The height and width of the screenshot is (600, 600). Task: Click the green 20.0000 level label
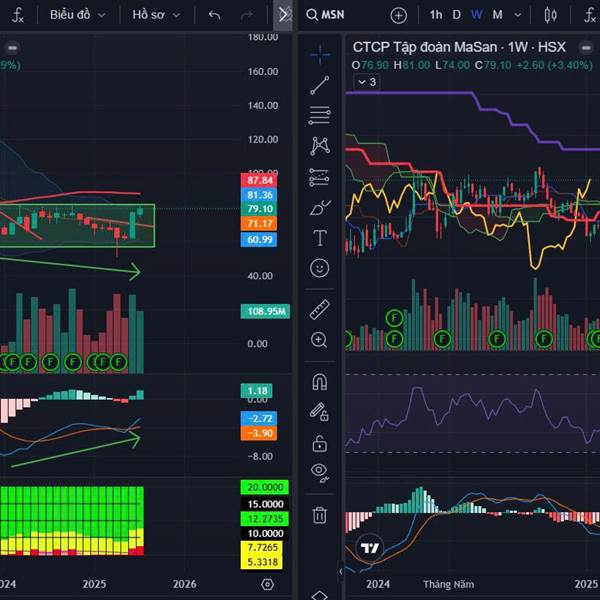[265, 487]
